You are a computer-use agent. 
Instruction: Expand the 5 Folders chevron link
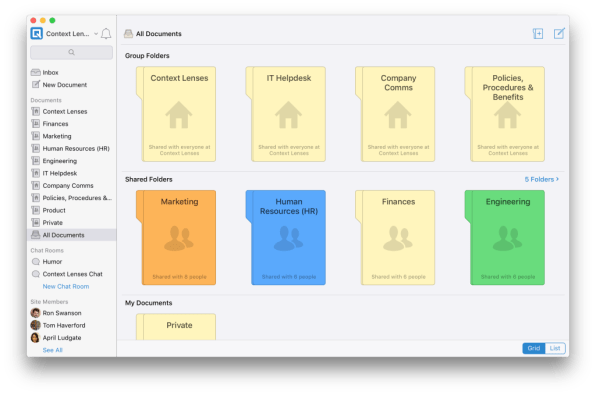click(x=542, y=179)
